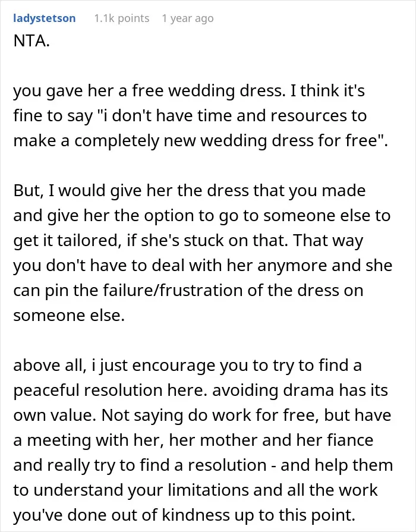Viewport: 416px width, 532px height.
Task: Click the line 'get it tailored, if she's stuck on that'
Action: (x=188, y=241)
